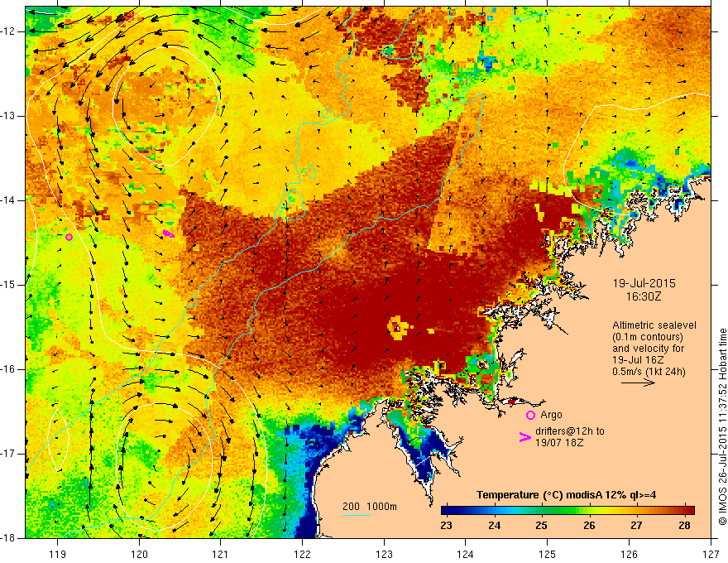The image size is (728, 563).
Task: Click the '(0.1m contours)' caption line
Action: tap(648, 337)
